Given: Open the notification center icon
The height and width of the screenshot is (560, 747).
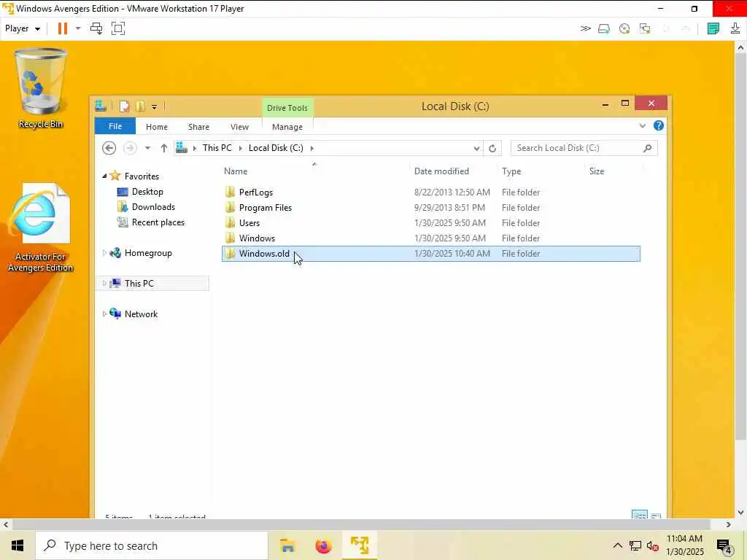Looking at the screenshot, I should coord(724,546).
